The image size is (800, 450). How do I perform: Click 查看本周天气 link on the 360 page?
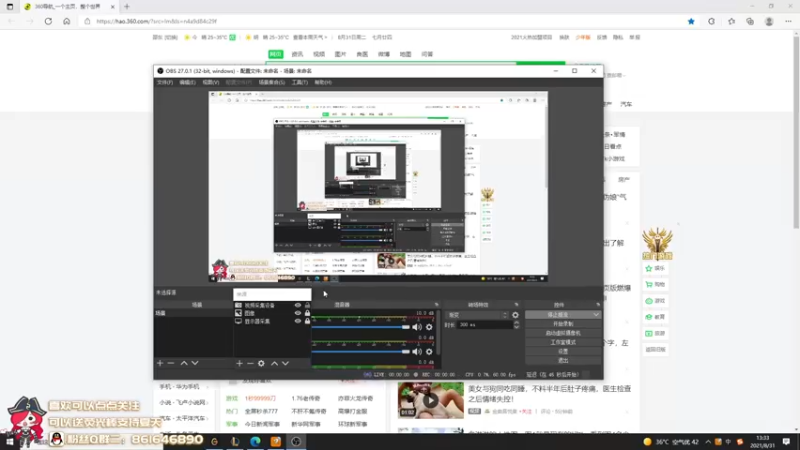[309, 37]
